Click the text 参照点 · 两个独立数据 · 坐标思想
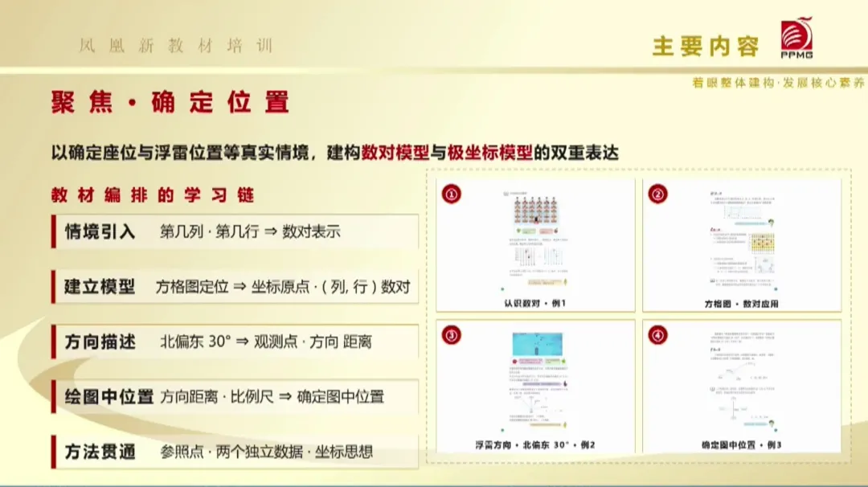The width and height of the screenshot is (868, 487). coord(266,452)
